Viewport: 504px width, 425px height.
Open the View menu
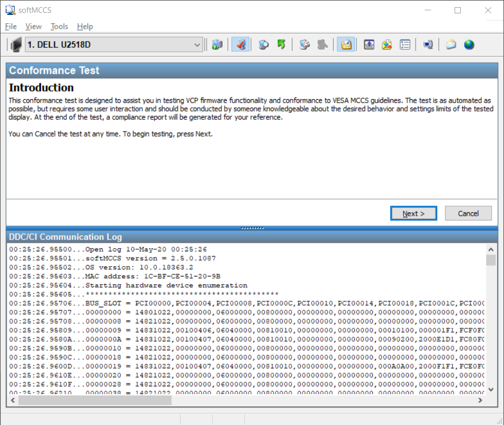(33, 26)
